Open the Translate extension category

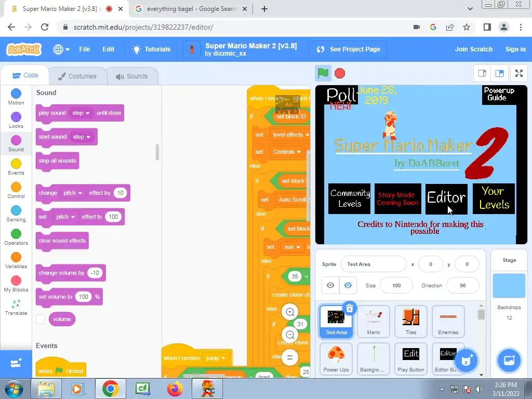(x=16, y=308)
